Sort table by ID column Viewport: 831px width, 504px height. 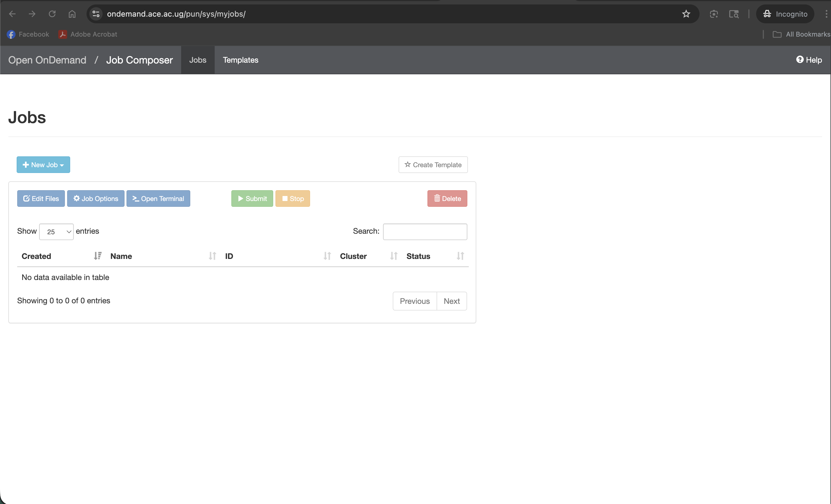pyautogui.click(x=229, y=256)
